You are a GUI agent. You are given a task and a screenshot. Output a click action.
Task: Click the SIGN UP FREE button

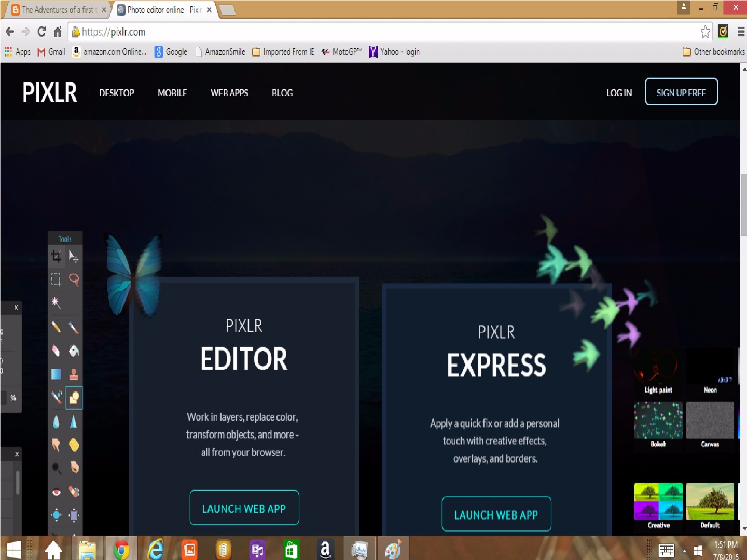[x=681, y=92]
